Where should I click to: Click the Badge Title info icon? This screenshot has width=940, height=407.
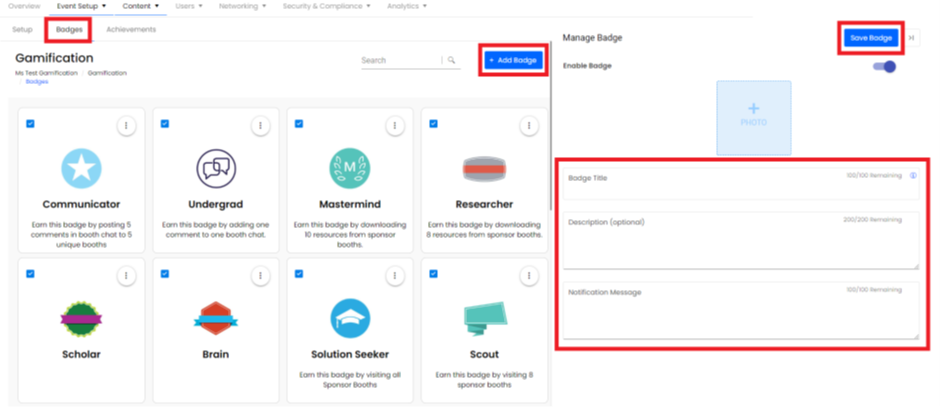[913, 175]
